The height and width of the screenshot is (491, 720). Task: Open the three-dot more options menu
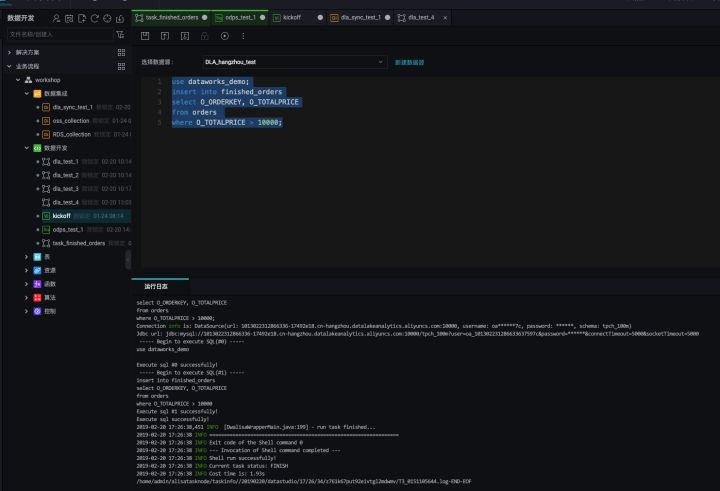(x=243, y=36)
